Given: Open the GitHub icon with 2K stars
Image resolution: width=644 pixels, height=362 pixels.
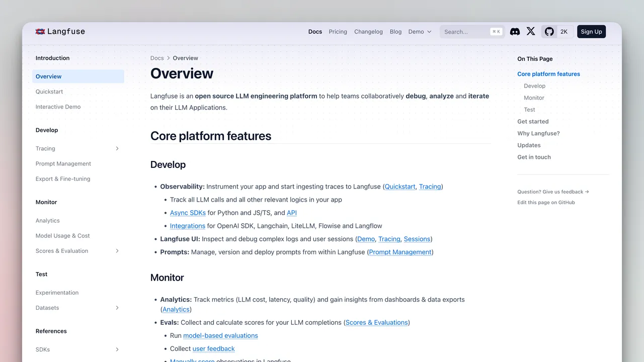Looking at the screenshot, I should (557, 32).
